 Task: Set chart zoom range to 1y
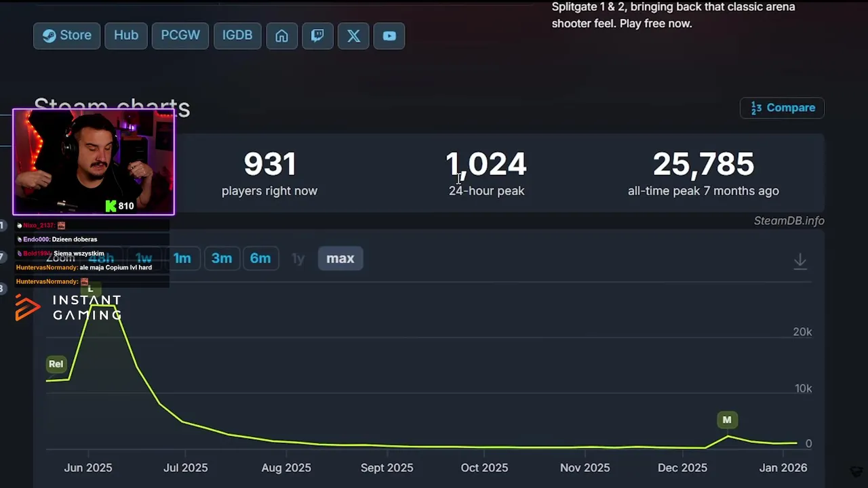298,258
